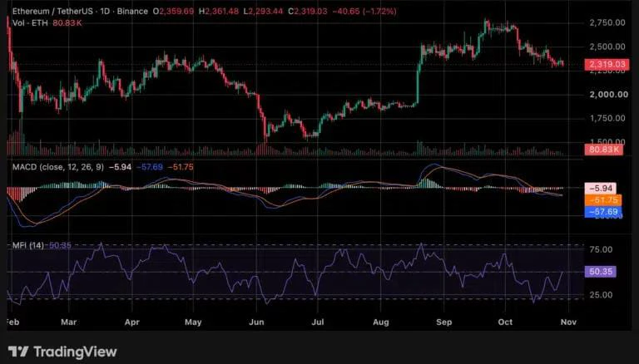The height and width of the screenshot is (364, 639).
Task: Click the 50.35 value in MFI legend
Action: pyautogui.click(x=60, y=245)
